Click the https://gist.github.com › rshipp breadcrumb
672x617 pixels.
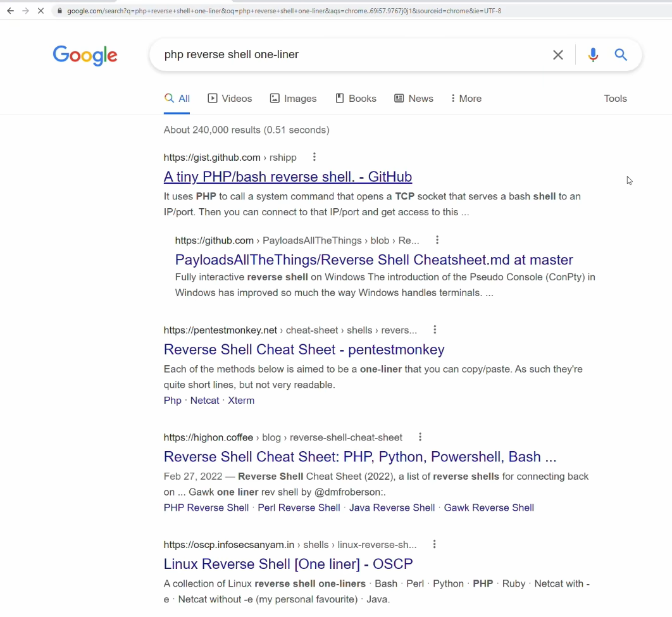(x=230, y=157)
